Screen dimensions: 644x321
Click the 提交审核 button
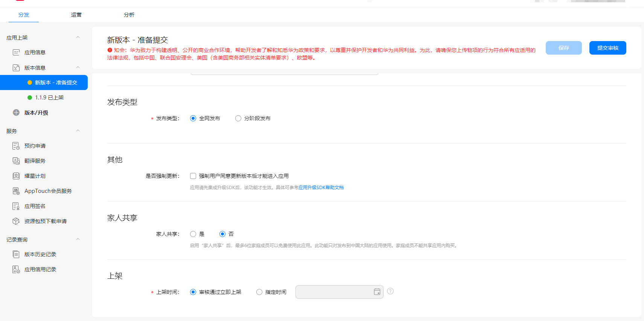[608, 48]
